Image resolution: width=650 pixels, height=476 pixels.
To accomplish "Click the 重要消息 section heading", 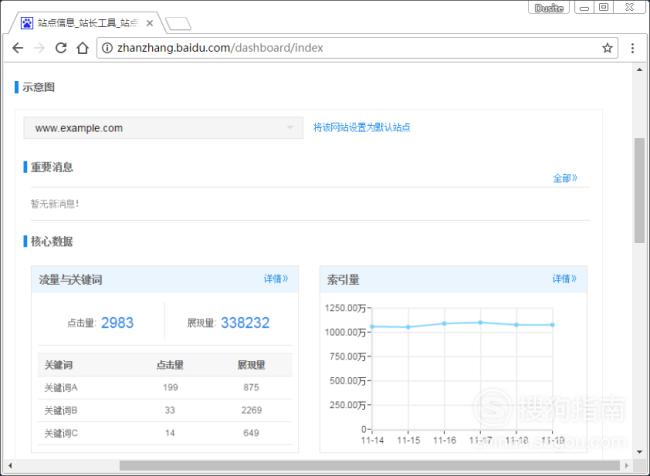I will tap(52, 167).
